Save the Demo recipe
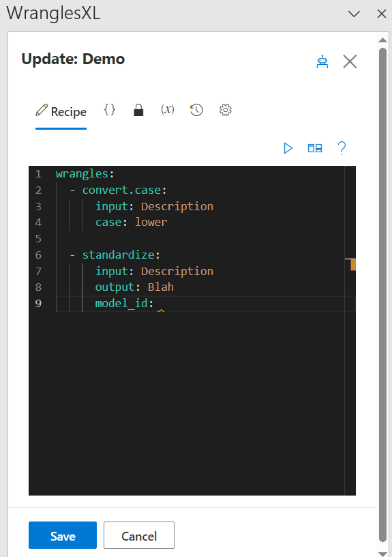Screen dimensions: 392x557 click(x=63, y=535)
